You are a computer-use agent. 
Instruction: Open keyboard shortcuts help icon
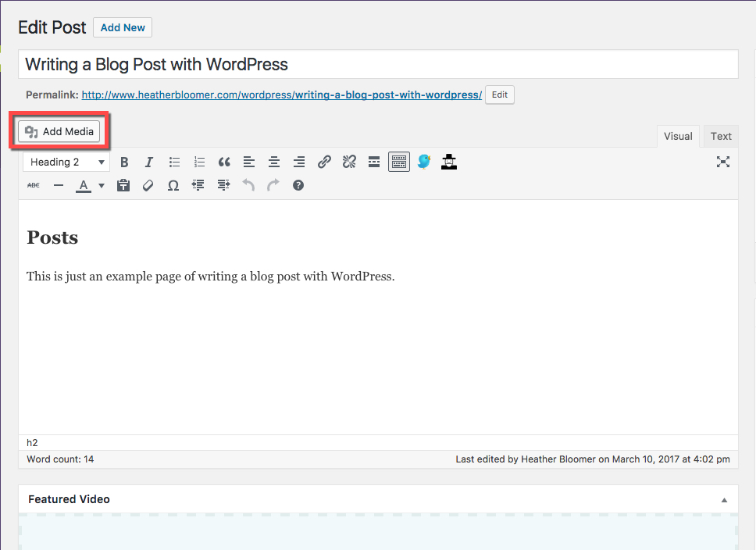tap(298, 185)
